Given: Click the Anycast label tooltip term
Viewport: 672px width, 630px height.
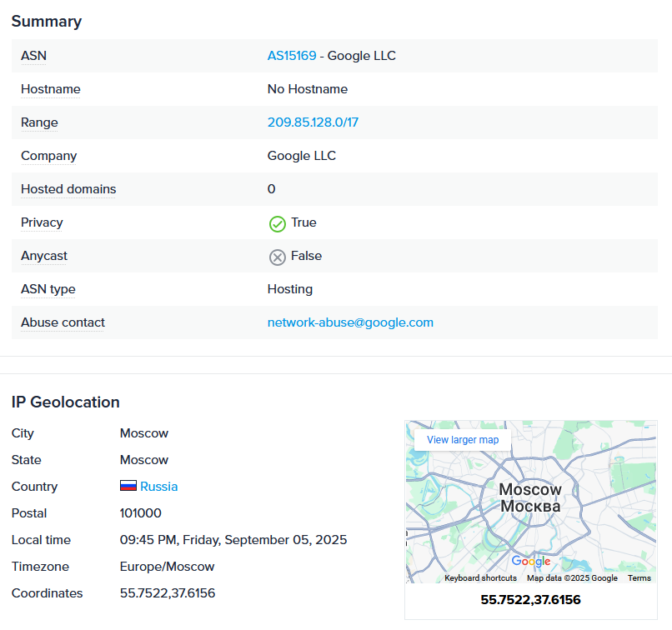Looking at the screenshot, I should point(44,256).
